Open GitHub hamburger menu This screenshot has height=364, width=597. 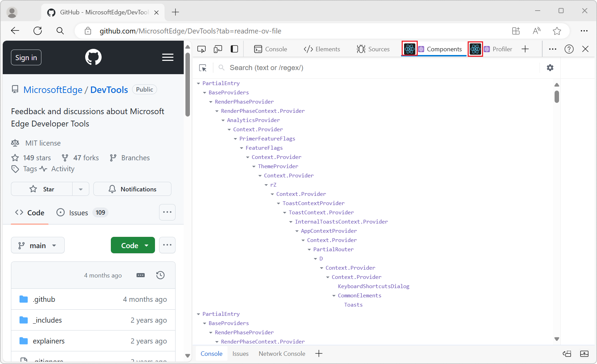pos(168,57)
